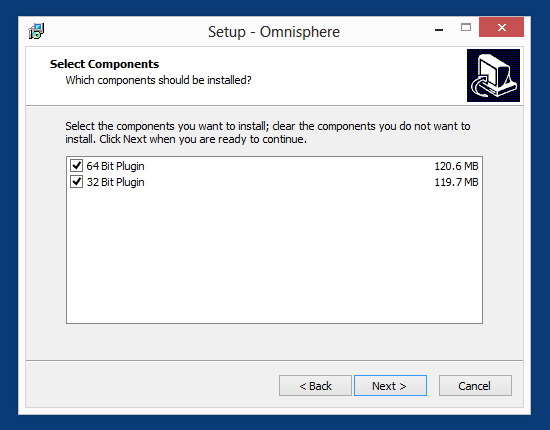Click the setup installer icon in title bar
Image resolution: width=550 pixels, height=430 pixels.
point(36,31)
